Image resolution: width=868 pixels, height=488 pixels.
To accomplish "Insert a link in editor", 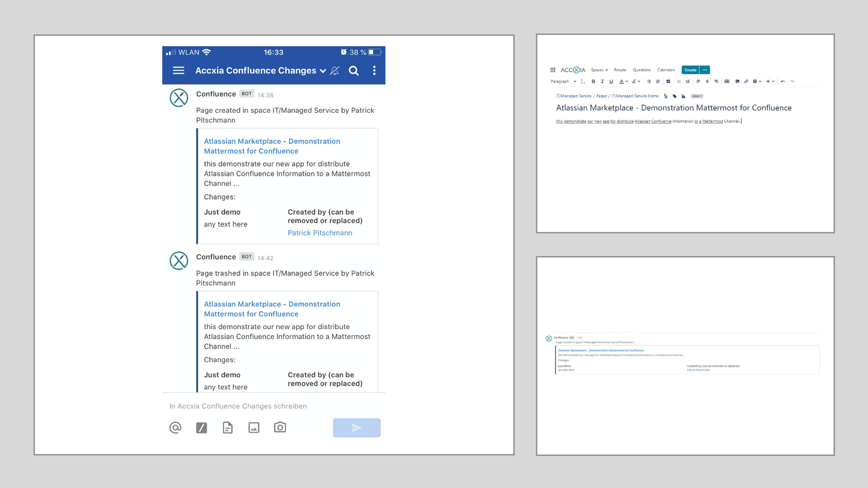I will click(x=746, y=81).
